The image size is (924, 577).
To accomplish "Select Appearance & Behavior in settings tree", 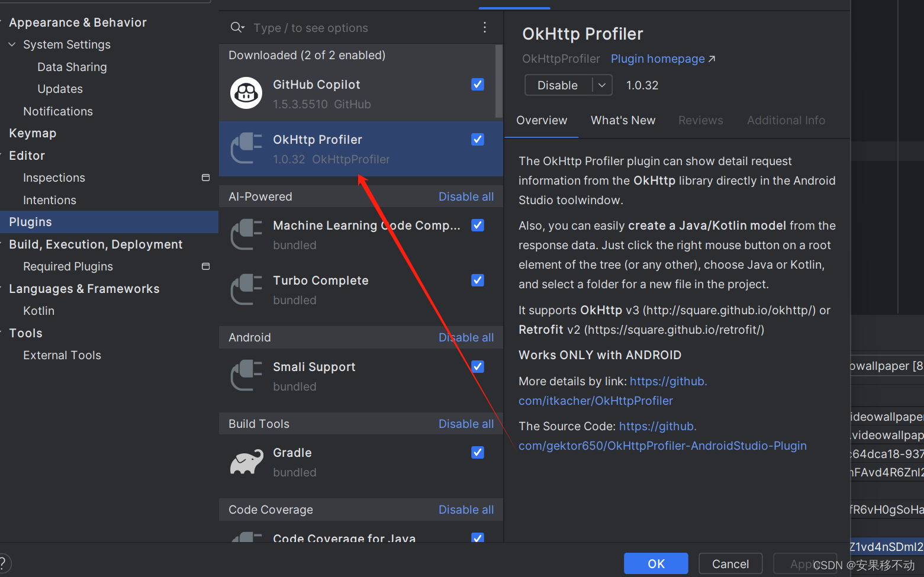I will [x=78, y=22].
